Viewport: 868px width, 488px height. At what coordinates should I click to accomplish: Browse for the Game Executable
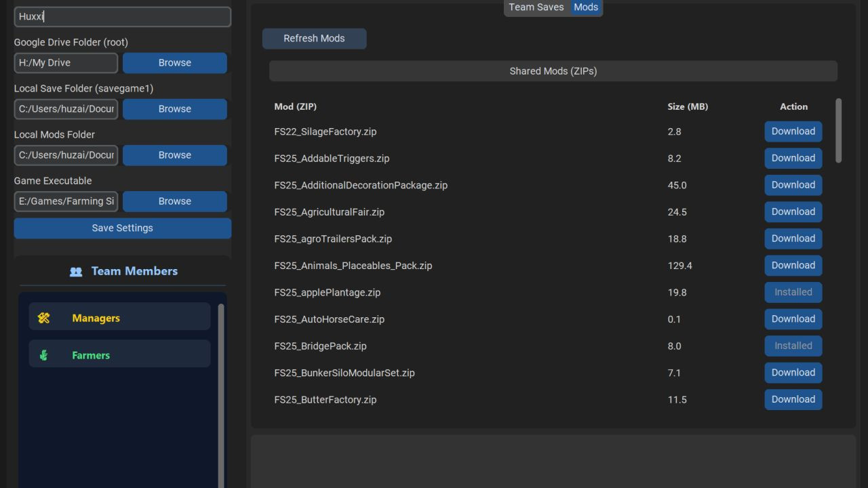174,201
